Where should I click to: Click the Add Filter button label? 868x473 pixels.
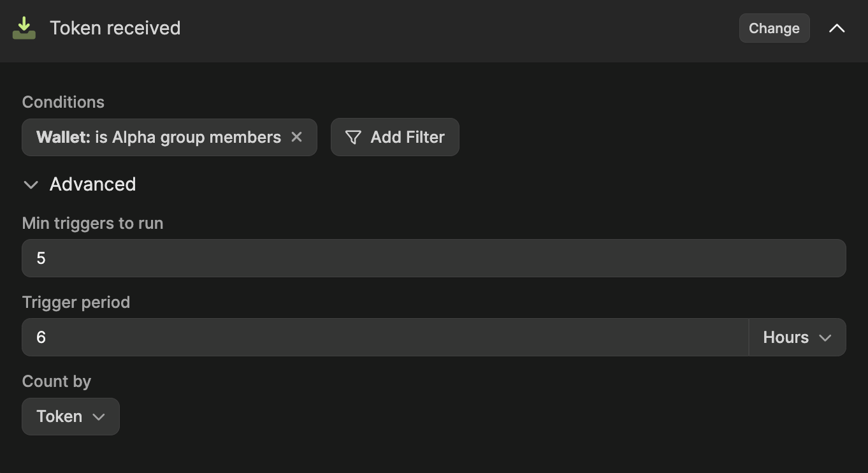tap(408, 137)
